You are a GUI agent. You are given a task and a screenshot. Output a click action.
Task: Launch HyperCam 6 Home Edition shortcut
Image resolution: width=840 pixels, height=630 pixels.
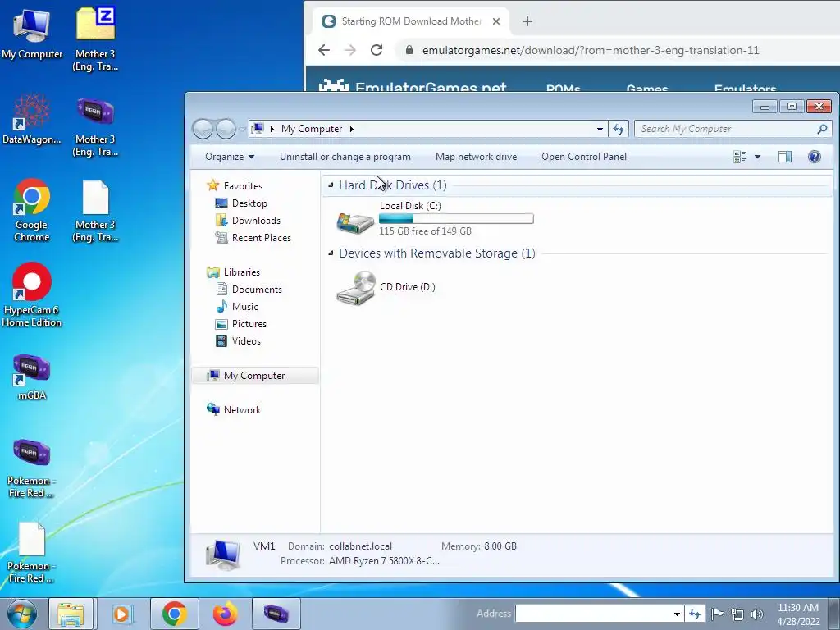tap(32, 294)
